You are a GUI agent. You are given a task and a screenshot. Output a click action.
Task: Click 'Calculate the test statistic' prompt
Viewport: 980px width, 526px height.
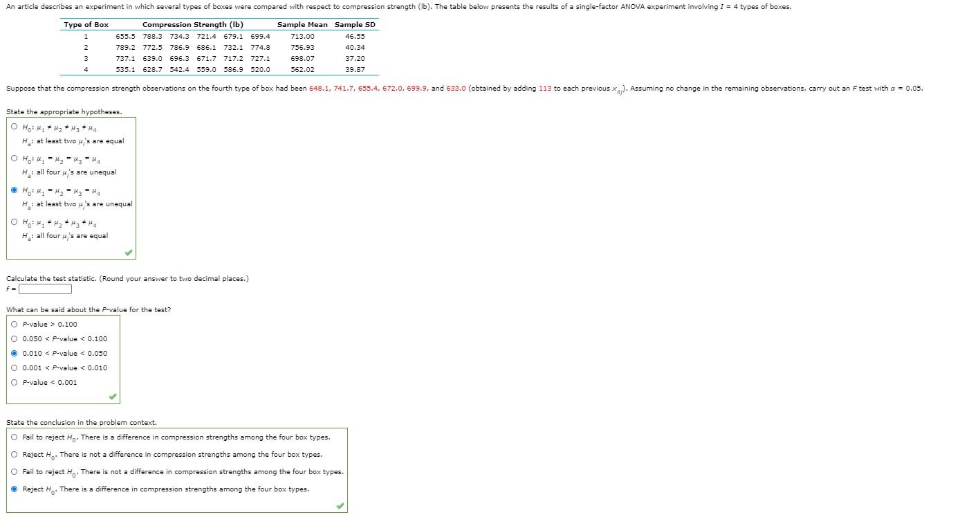(x=127, y=278)
